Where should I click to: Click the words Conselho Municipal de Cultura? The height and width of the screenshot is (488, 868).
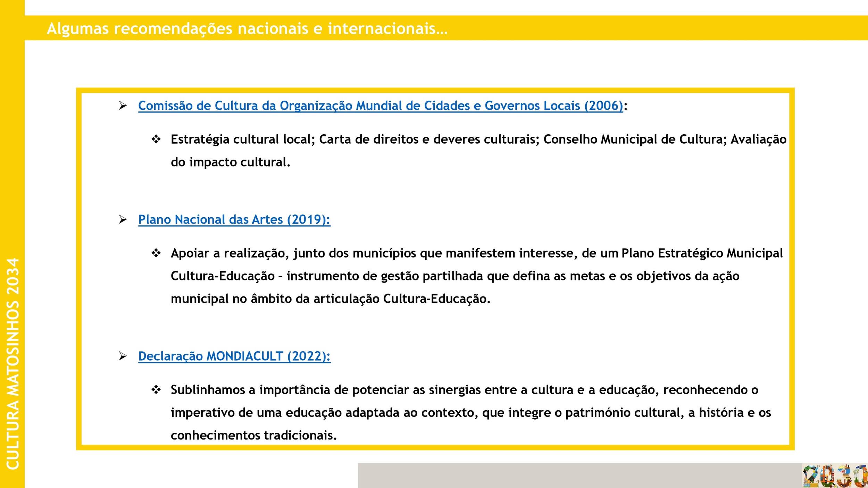point(633,140)
